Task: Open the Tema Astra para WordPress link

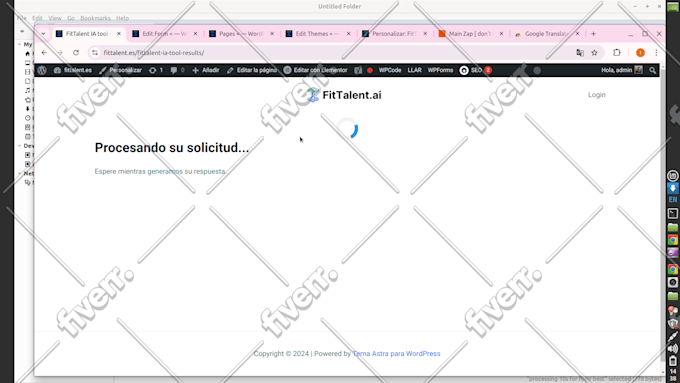Action: (396, 354)
